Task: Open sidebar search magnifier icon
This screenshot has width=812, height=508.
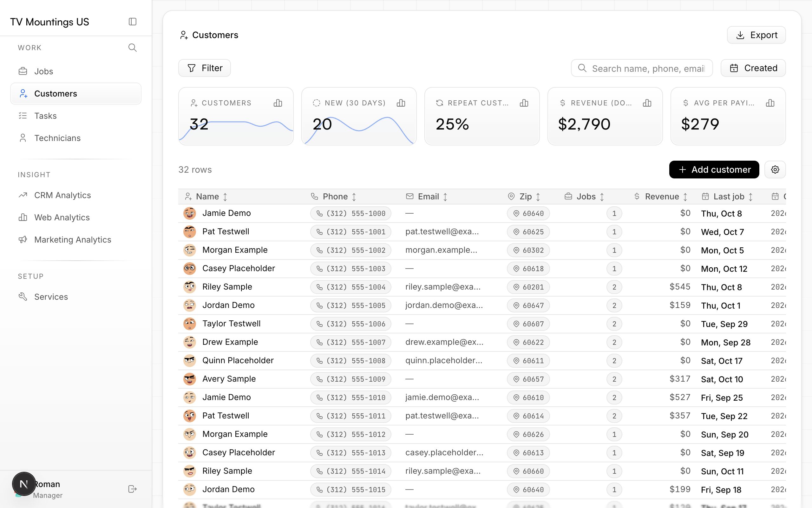Action: (x=133, y=48)
